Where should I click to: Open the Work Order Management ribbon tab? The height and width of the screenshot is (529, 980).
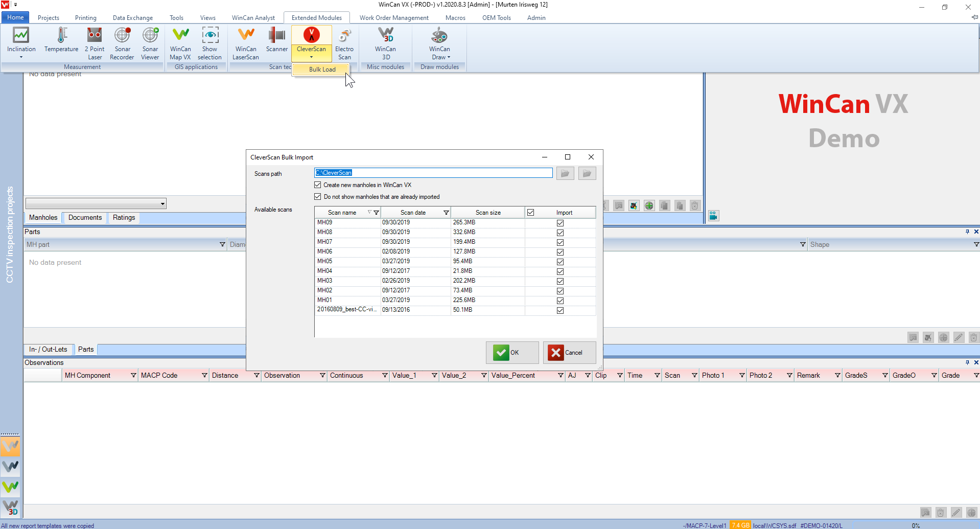click(x=394, y=17)
